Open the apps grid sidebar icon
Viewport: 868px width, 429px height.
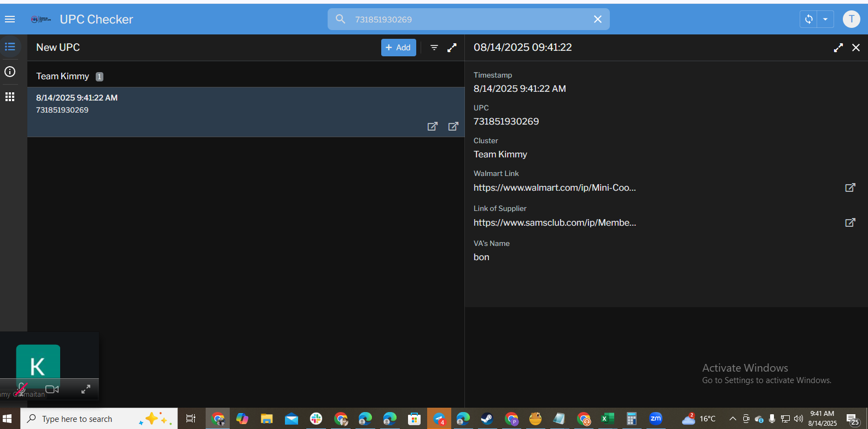click(10, 97)
